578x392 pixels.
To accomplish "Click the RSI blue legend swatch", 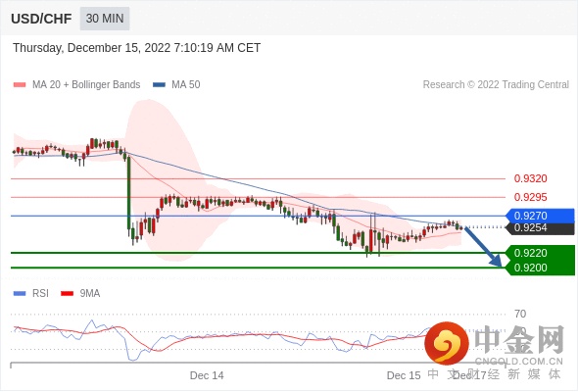I will [x=20, y=294].
